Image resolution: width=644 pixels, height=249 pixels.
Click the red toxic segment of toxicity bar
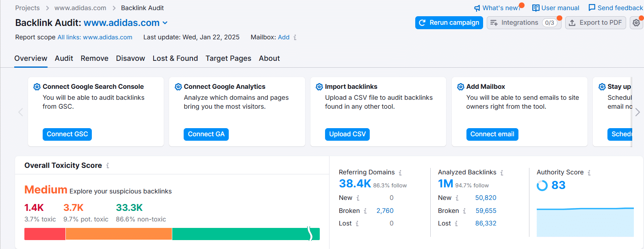click(x=45, y=234)
